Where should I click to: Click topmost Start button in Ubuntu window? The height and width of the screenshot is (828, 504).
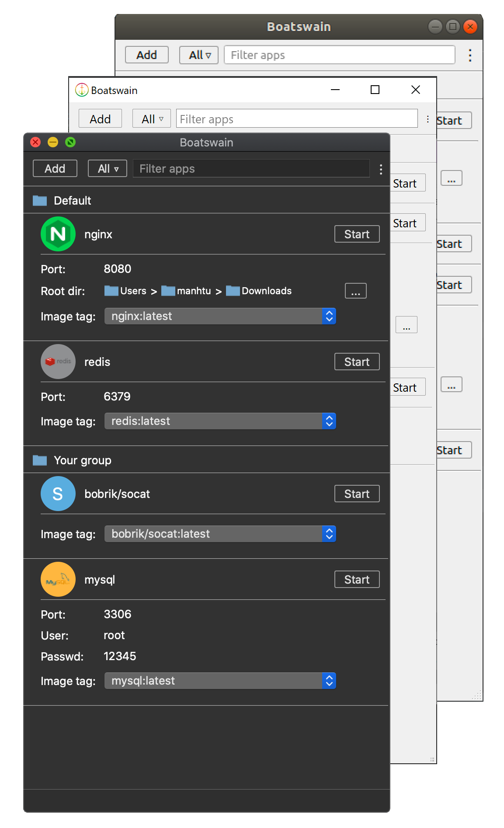pyautogui.click(x=454, y=121)
